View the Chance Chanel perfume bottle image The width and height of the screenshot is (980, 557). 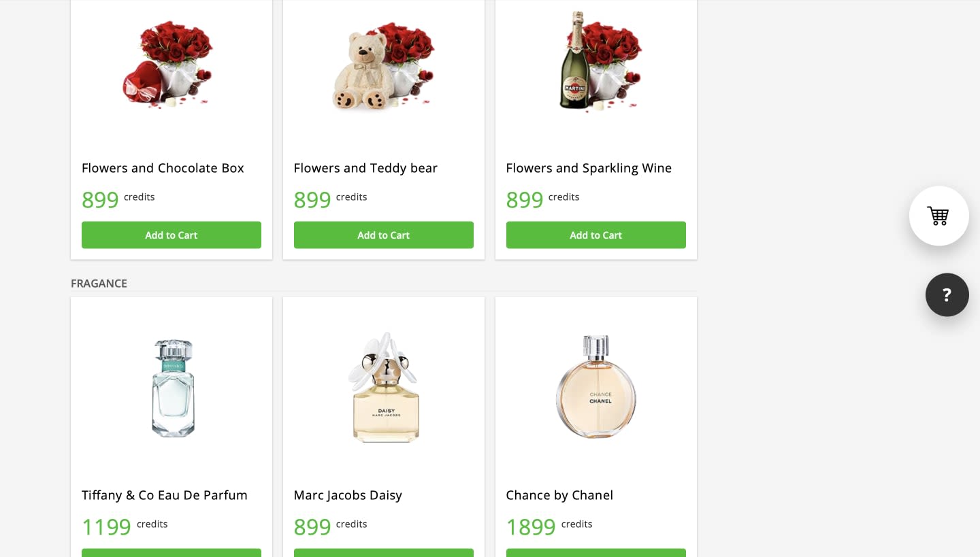[x=596, y=386]
